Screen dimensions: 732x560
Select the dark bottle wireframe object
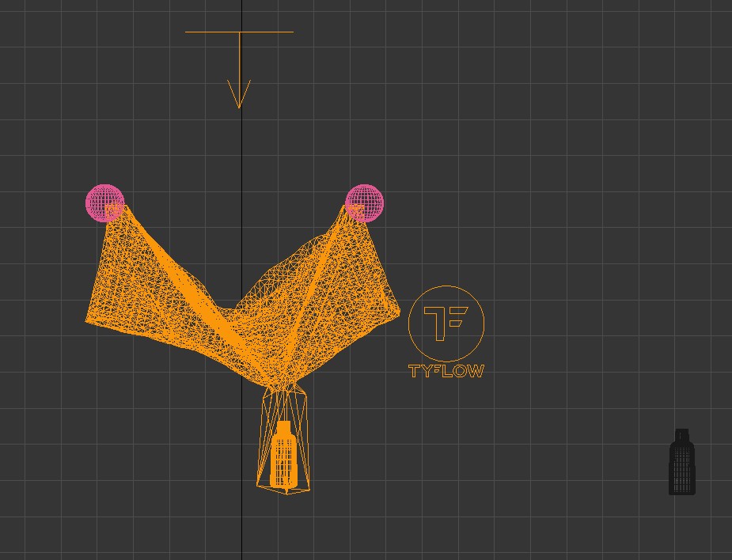(682, 462)
